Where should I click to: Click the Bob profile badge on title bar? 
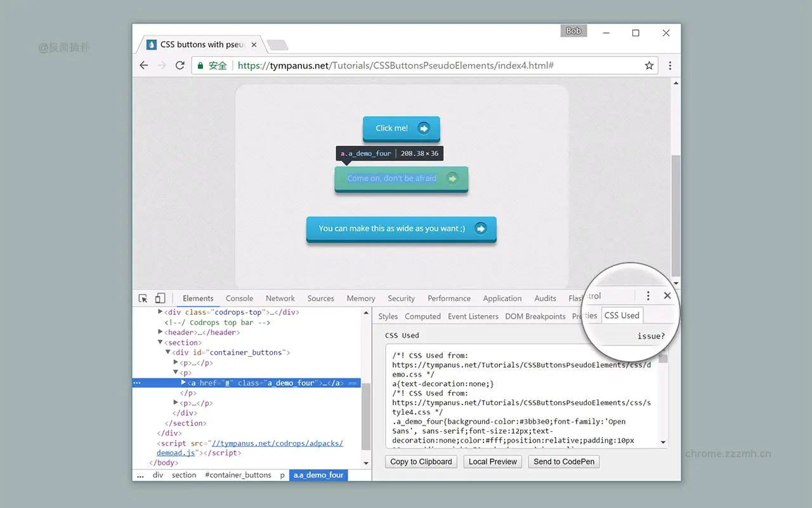click(x=573, y=30)
